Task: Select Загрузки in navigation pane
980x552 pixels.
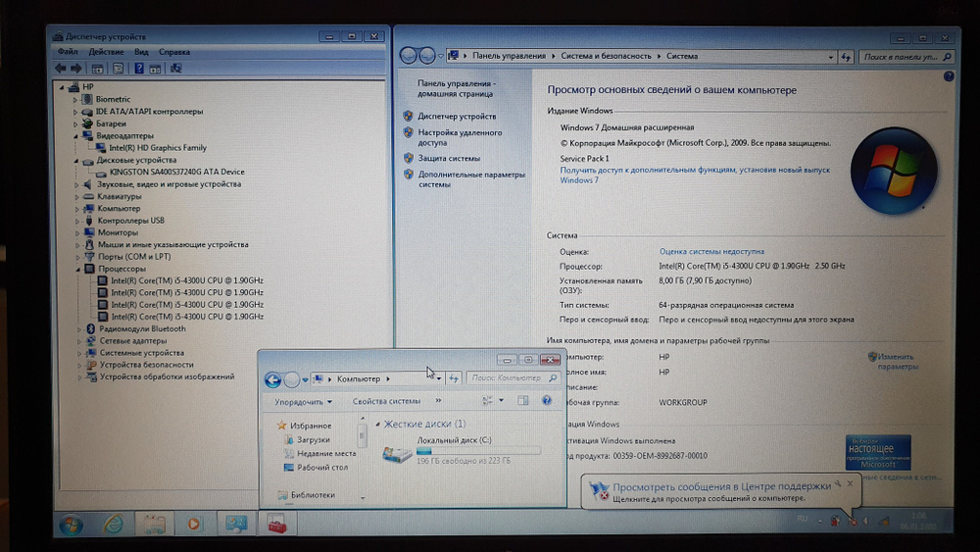Action: point(314,439)
